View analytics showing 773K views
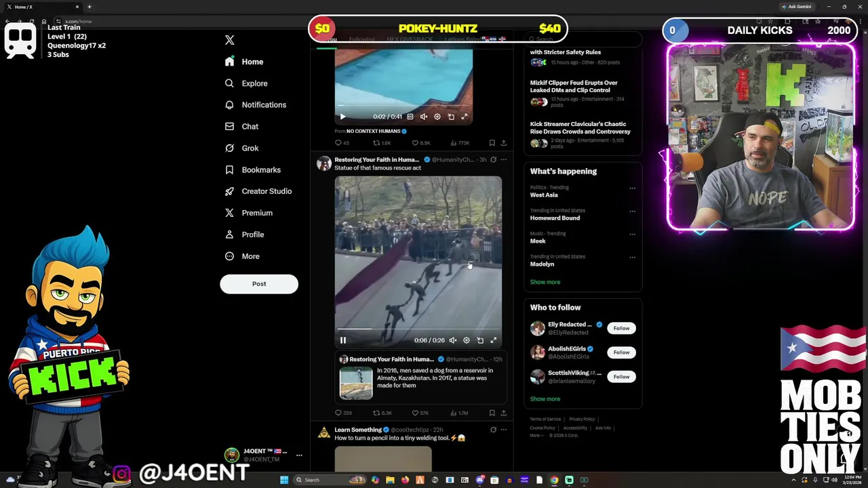Image resolution: width=868 pixels, height=488 pixels. pos(460,143)
